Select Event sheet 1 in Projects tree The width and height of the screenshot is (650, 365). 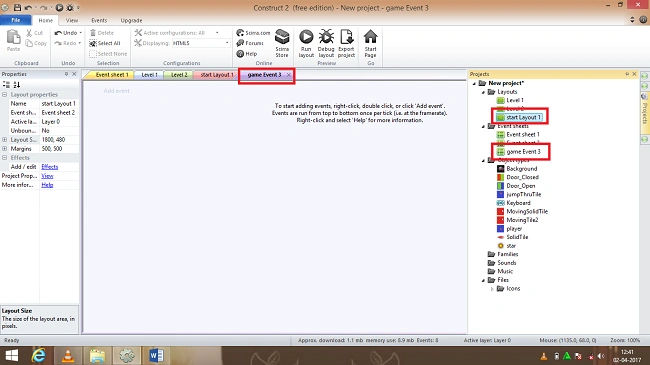(x=522, y=134)
